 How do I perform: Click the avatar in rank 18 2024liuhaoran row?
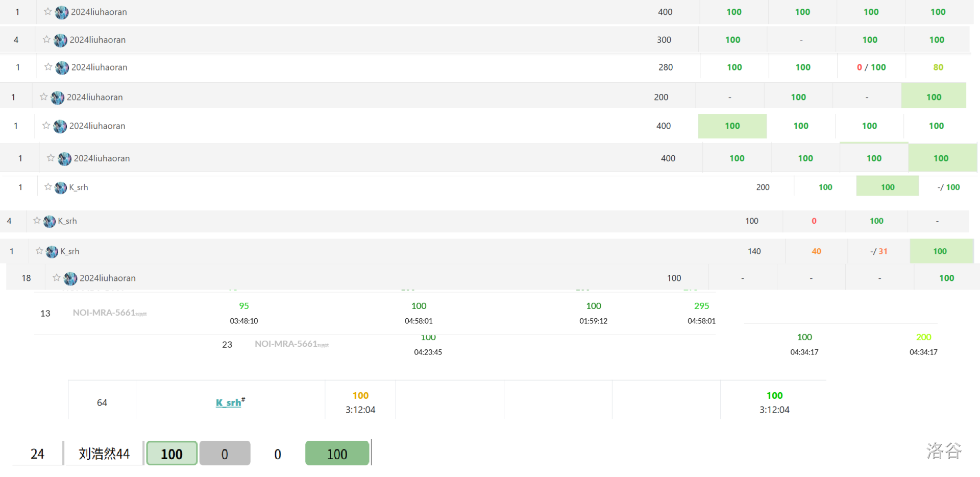tap(70, 278)
